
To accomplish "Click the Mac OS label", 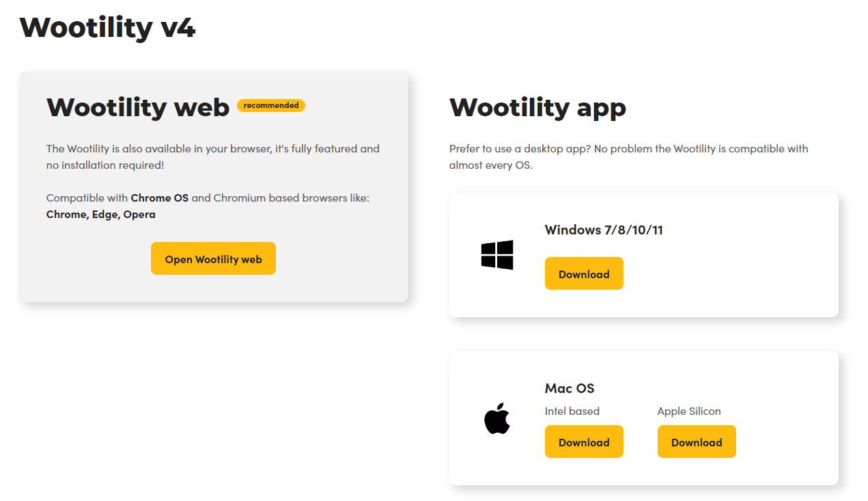I will coord(570,388).
